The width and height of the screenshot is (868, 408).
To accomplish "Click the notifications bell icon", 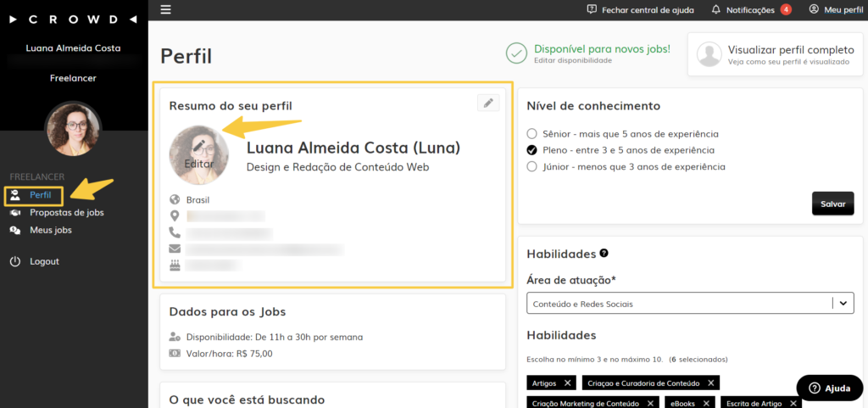I will 716,9.
